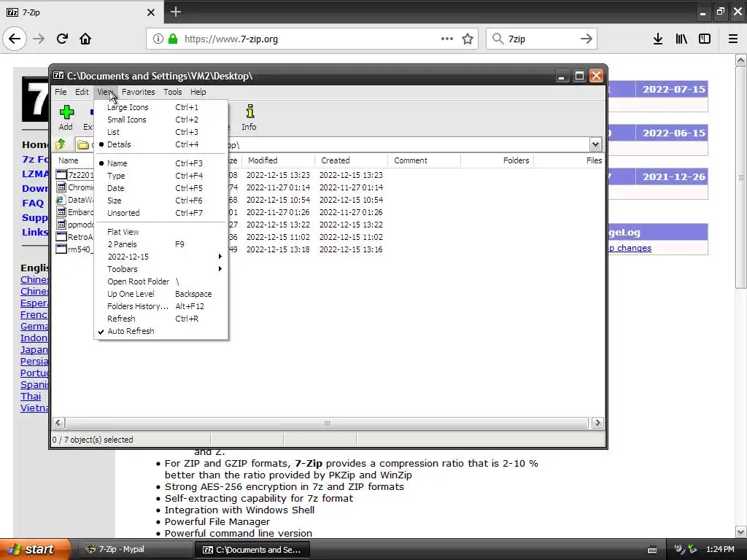The image size is (747, 560).
Task: Sort files by Type in the View menu
Action: [x=161, y=175]
